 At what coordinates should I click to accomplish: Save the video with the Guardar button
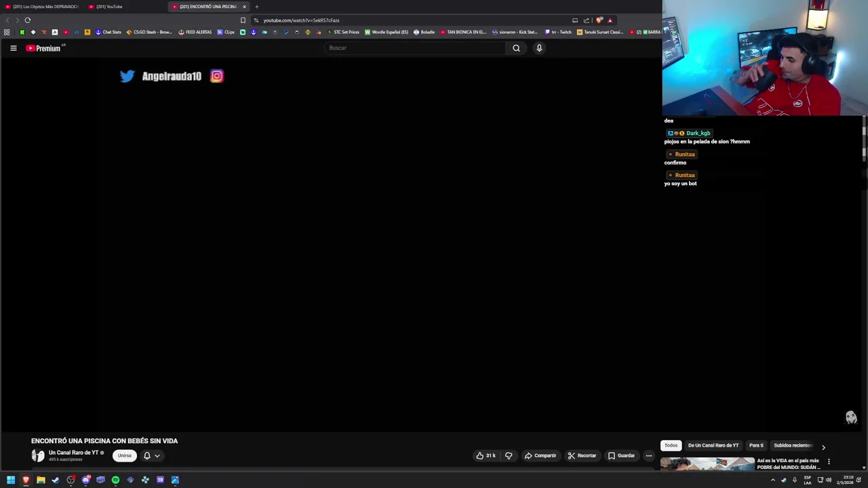(x=621, y=455)
